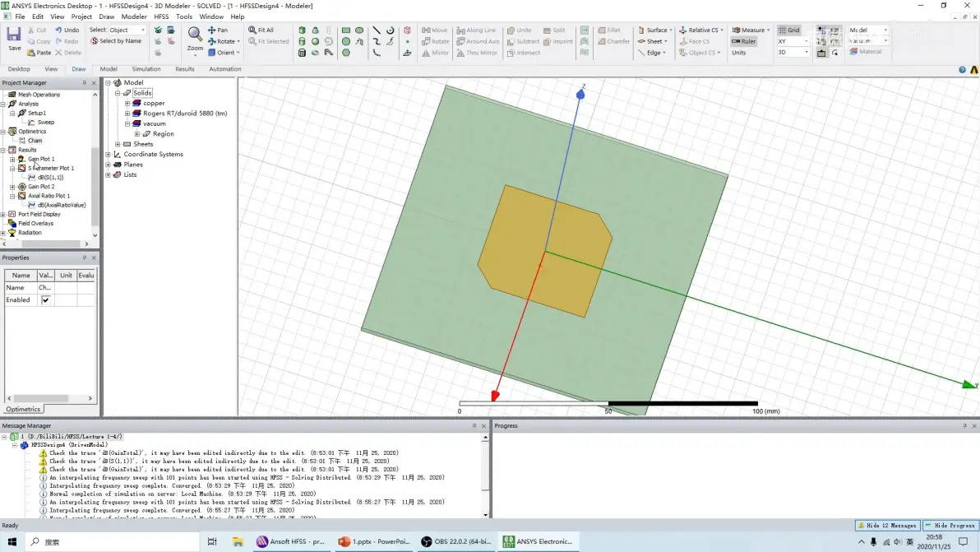Open Select by Name tool
This screenshot has height=552, width=980.
pos(116,41)
